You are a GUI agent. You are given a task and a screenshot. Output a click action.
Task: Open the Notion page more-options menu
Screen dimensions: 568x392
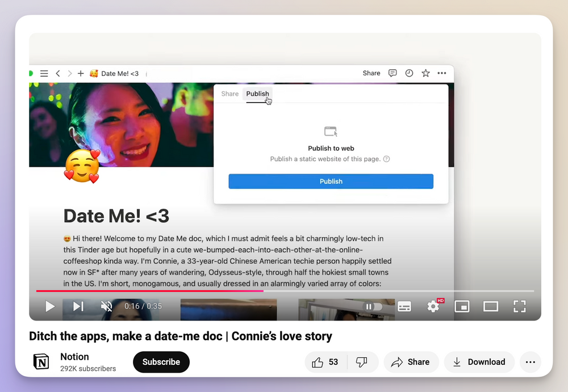(x=442, y=73)
